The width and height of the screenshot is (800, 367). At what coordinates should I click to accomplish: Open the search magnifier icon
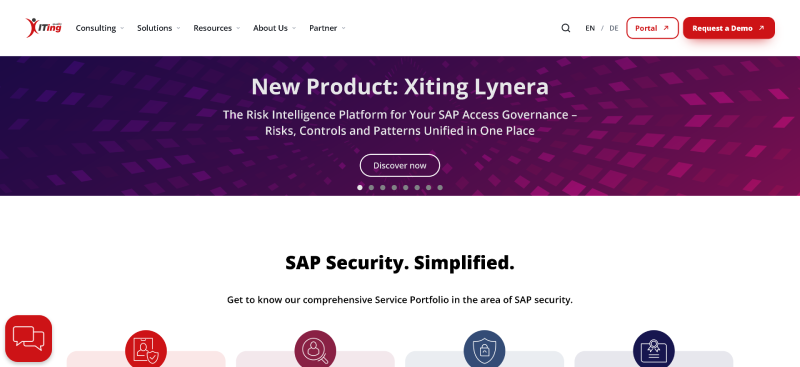566,28
